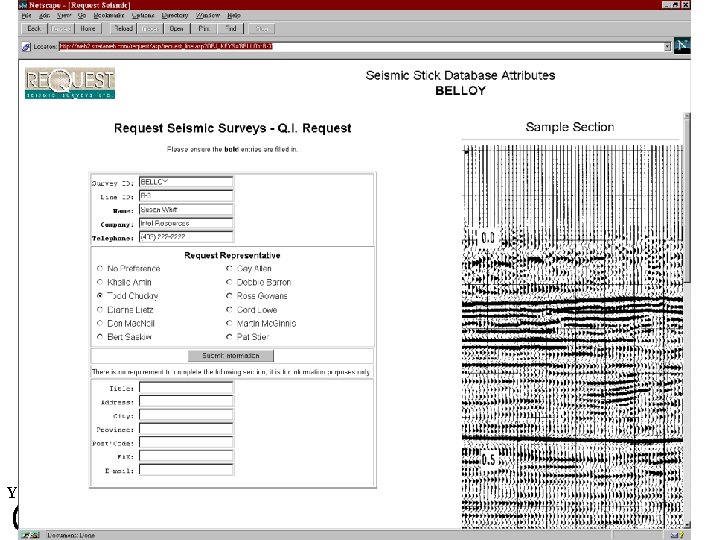720x540 pixels.
Task: Select Don MacNeil radio option
Action: (x=100, y=323)
